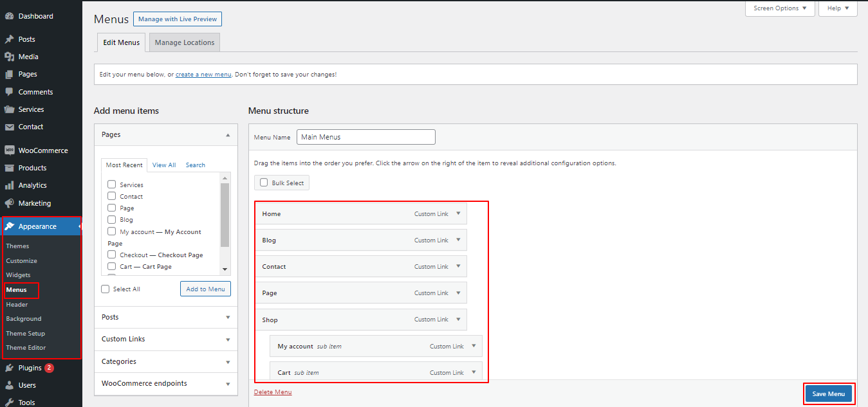Click the Dashboard icon in sidebar

(x=9, y=16)
